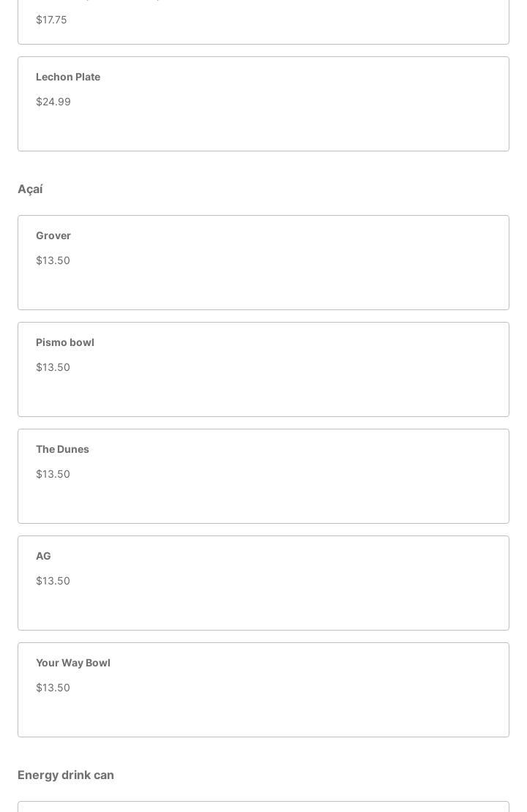This screenshot has width=527, height=812.
Task: Click the $17.75 price at top
Action: [x=51, y=20]
